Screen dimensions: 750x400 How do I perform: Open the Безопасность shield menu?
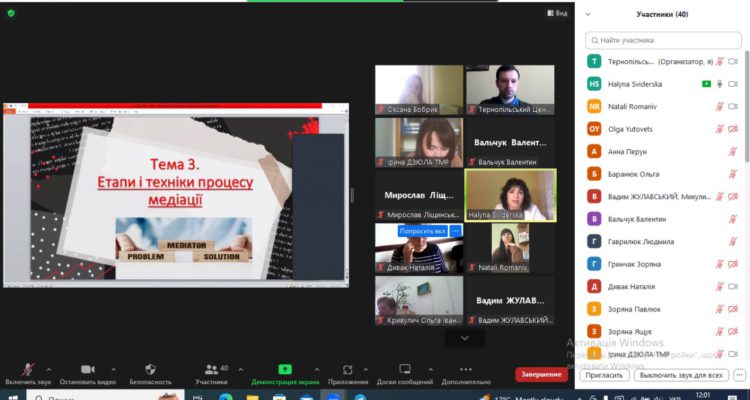(150, 374)
